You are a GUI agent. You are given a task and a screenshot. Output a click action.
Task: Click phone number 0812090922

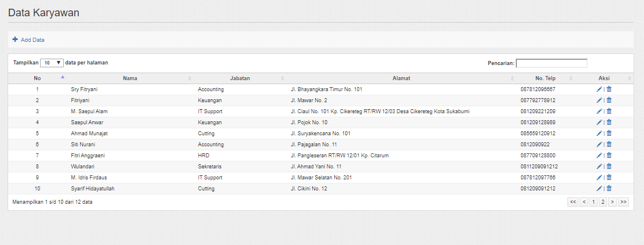pyautogui.click(x=535, y=145)
